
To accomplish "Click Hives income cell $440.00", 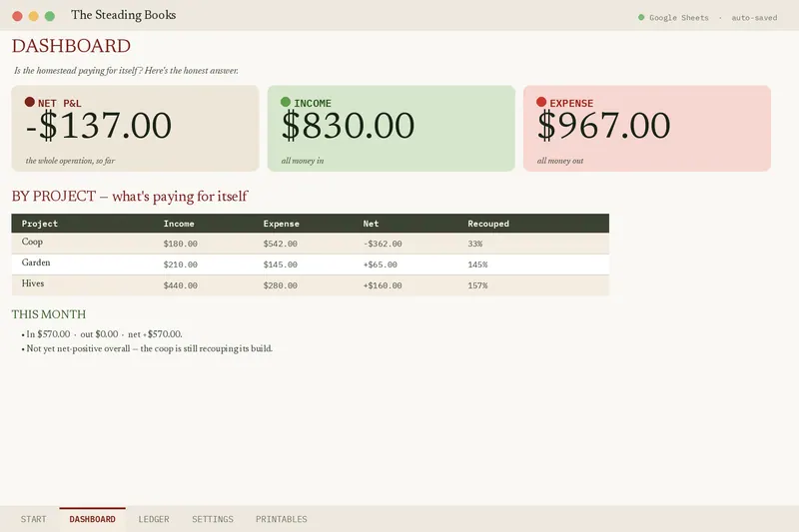I will click(x=181, y=285).
